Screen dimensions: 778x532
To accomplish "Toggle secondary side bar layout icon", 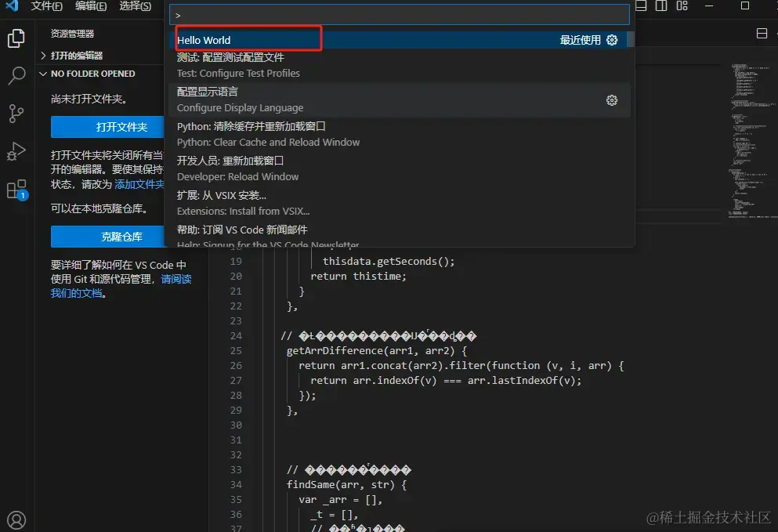I will click(661, 6).
